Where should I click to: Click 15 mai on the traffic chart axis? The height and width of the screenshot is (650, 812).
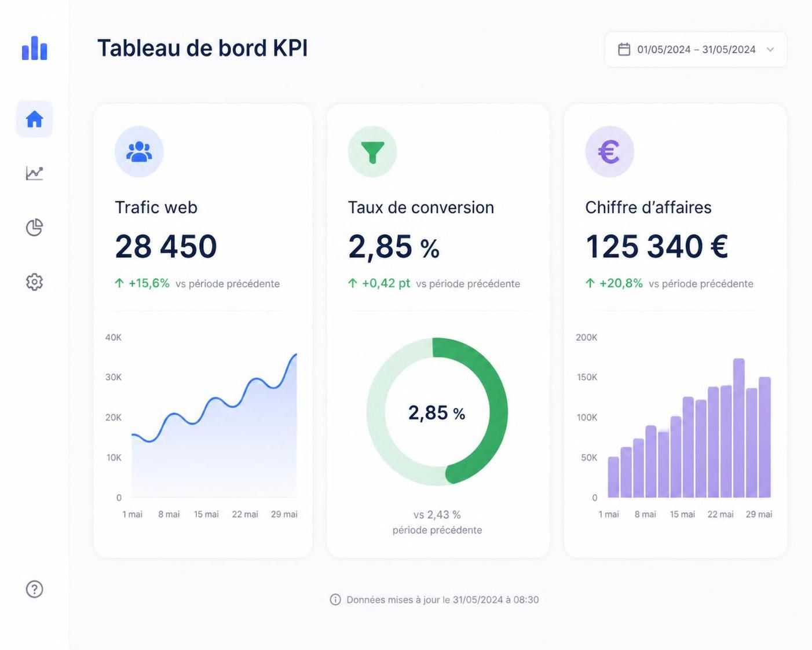[x=206, y=514]
